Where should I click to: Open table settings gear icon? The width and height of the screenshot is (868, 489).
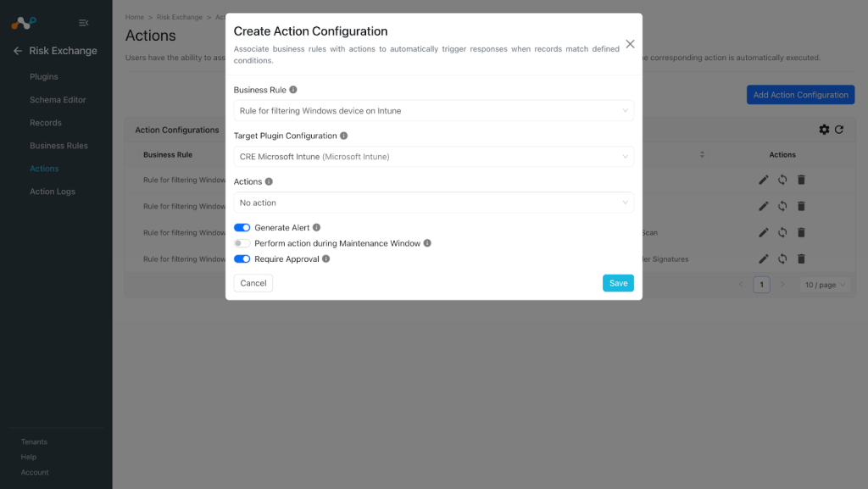pyautogui.click(x=824, y=130)
